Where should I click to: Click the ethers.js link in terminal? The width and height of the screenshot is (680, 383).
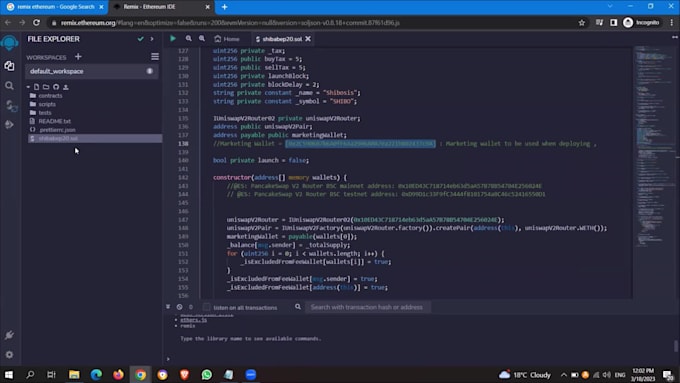tap(193, 320)
